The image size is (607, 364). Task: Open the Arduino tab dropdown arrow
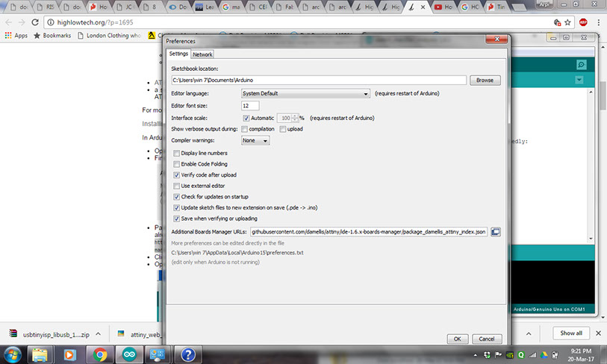pyautogui.click(x=579, y=80)
